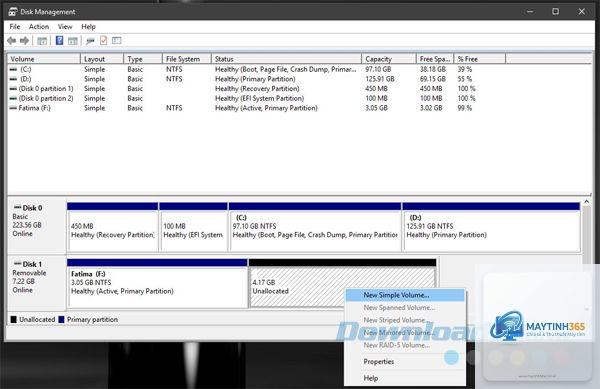Open the View menu
The height and width of the screenshot is (389, 600).
(65, 26)
